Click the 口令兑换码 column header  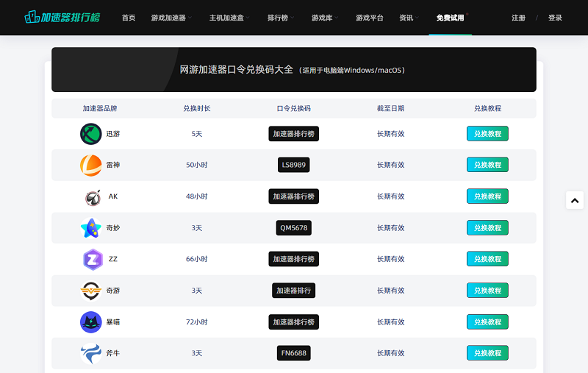(x=293, y=108)
